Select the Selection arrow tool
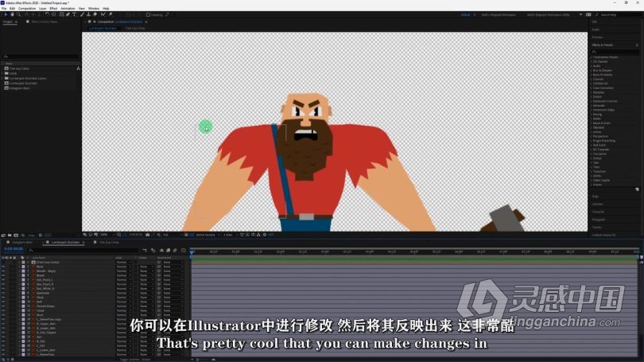The image size is (644, 362). coord(6,14)
